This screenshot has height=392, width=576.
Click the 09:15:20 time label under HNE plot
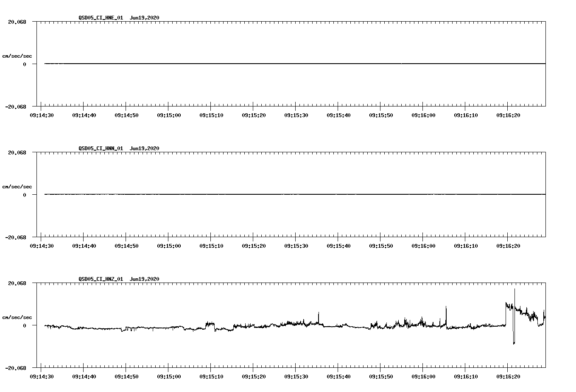click(254, 115)
